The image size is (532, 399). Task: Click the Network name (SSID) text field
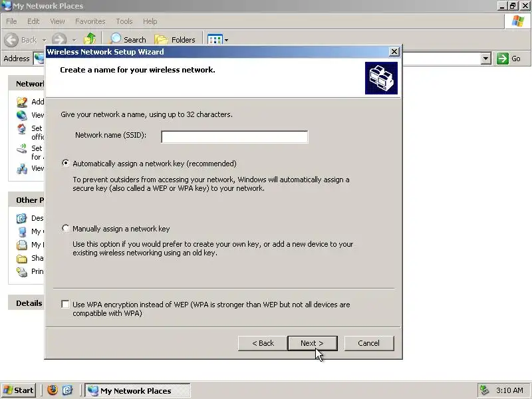[x=235, y=137]
